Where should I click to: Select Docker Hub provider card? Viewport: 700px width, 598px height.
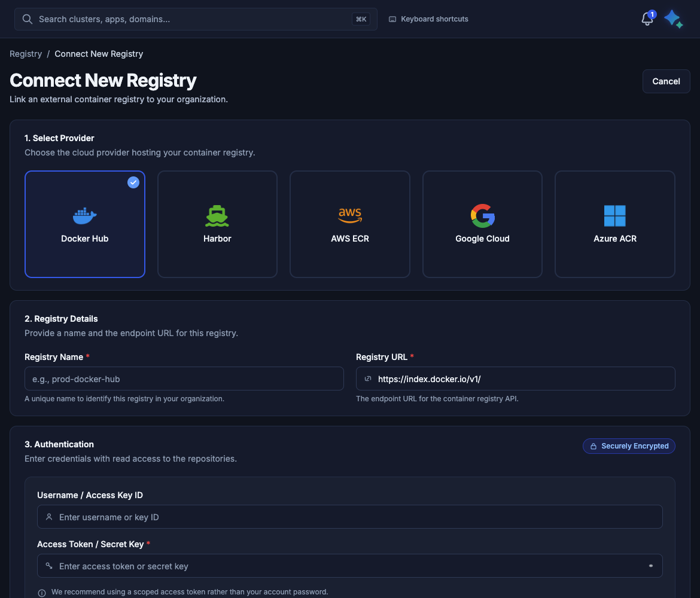point(85,224)
